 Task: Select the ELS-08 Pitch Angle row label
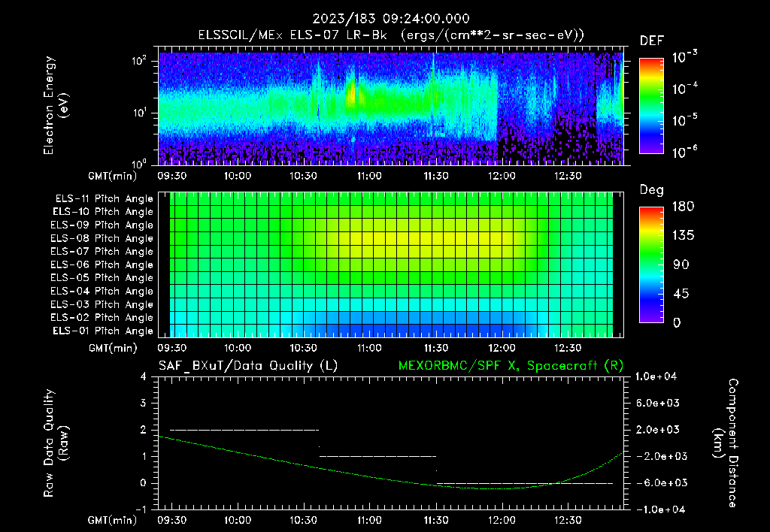pos(102,238)
